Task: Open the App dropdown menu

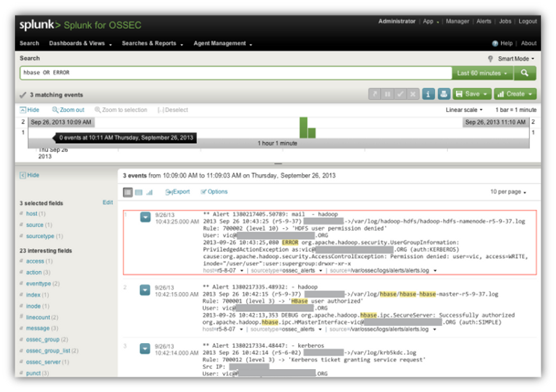Action: pos(431,21)
